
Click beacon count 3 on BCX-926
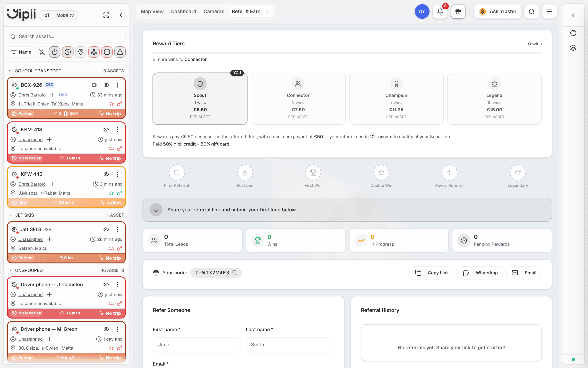pos(63,95)
